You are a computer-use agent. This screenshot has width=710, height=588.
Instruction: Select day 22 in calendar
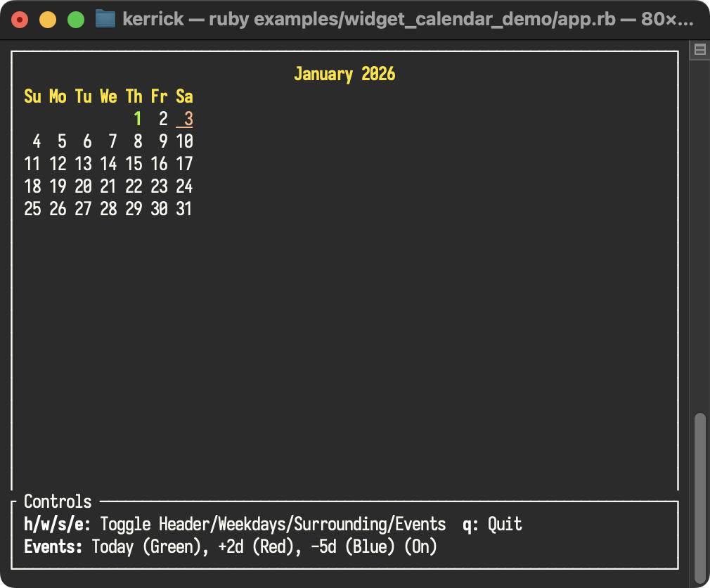click(x=134, y=186)
